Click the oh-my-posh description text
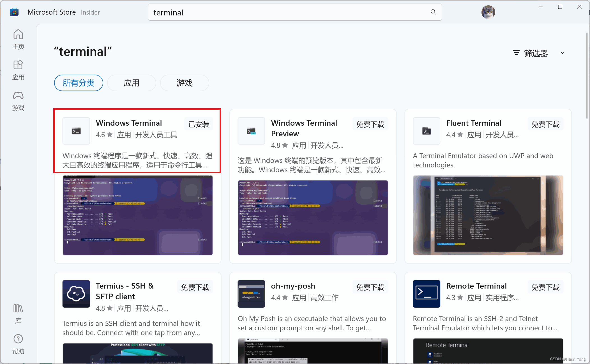 (312, 323)
